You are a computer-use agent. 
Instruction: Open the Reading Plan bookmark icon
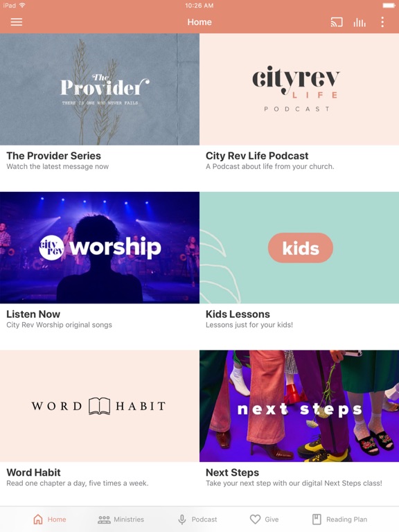click(317, 520)
